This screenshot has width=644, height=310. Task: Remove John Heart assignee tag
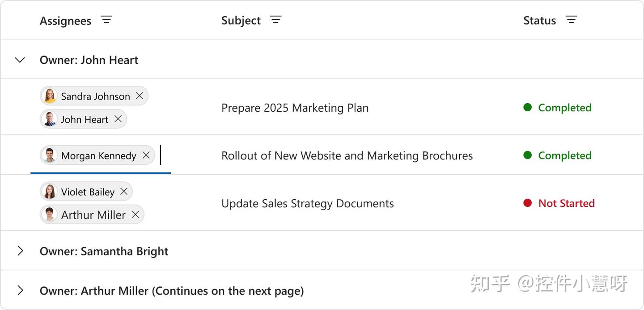[x=118, y=119]
